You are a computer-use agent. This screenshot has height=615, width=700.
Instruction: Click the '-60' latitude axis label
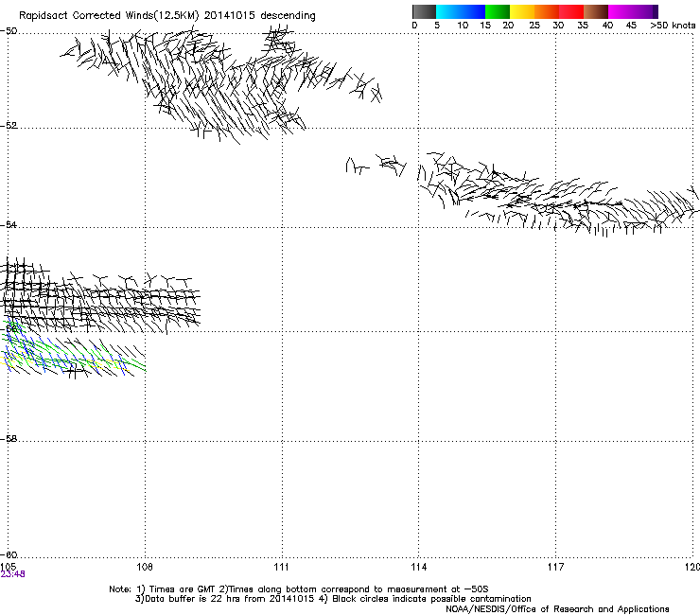click(9, 554)
